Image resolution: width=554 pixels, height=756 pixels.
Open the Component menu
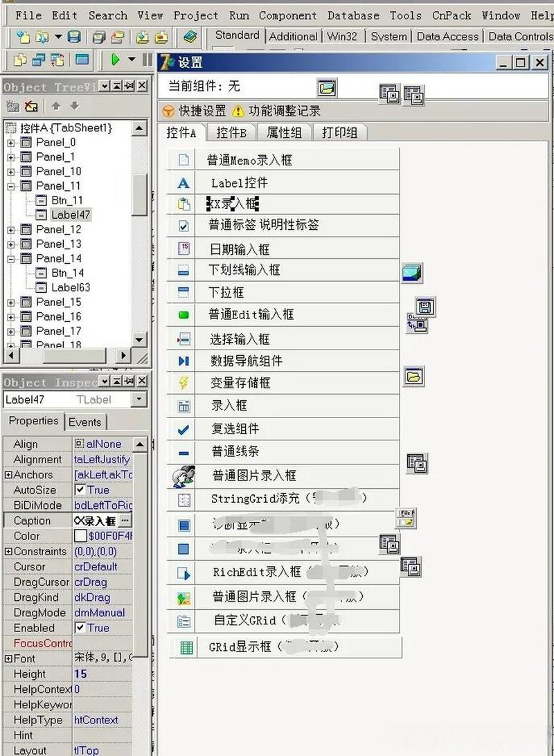pyautogui.click(x=288, y=15)
